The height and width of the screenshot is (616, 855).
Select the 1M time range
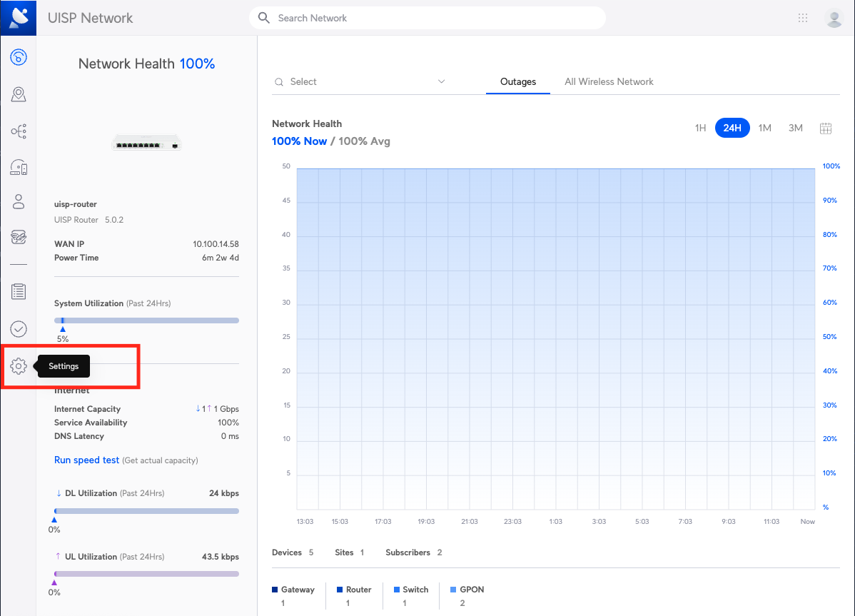[x=765, y=128]
